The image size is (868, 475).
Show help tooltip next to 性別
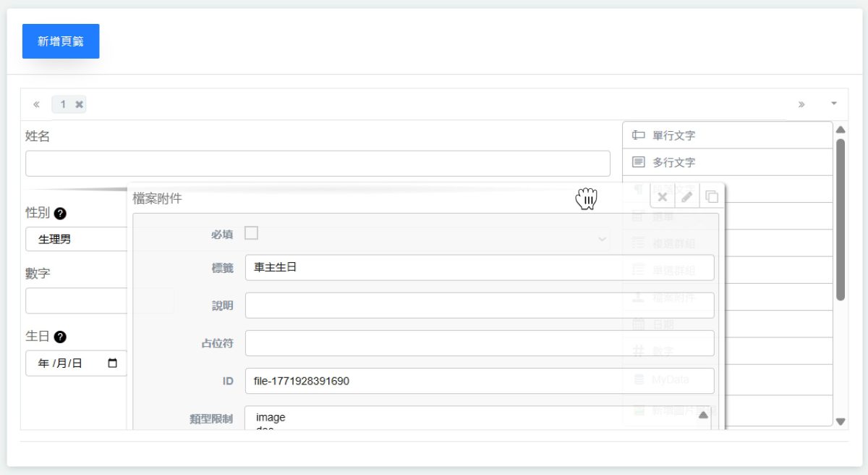61,214
